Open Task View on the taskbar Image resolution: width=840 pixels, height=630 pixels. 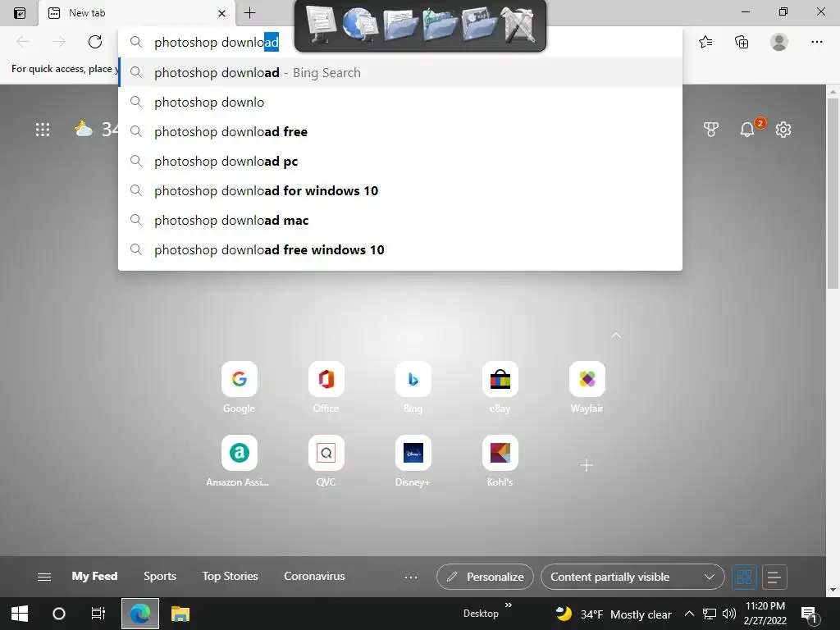pos(98,614)
